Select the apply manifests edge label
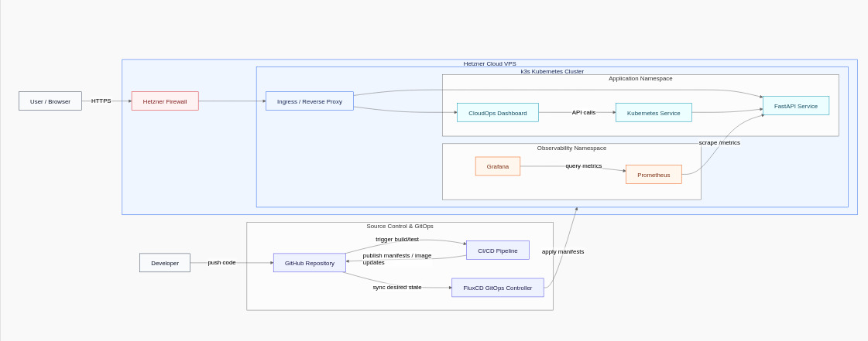 point(563,251)
